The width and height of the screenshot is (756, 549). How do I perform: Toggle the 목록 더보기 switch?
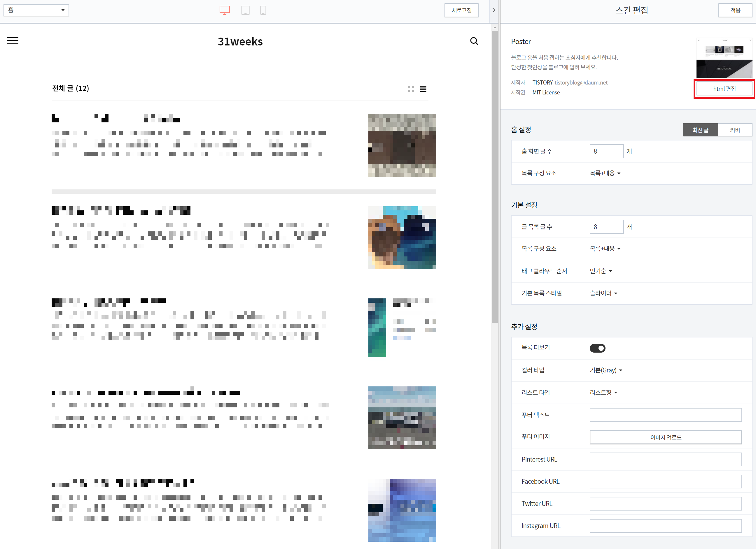[597, 348]
